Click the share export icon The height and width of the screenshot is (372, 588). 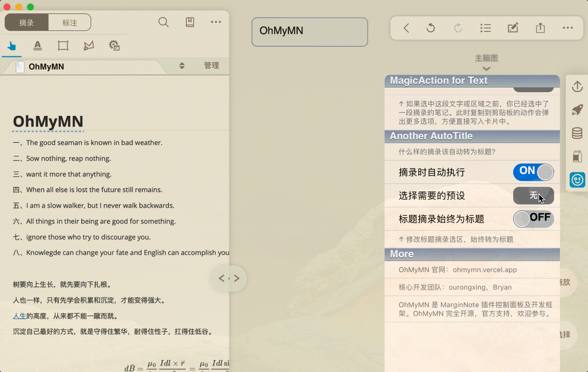click(540, 28)
